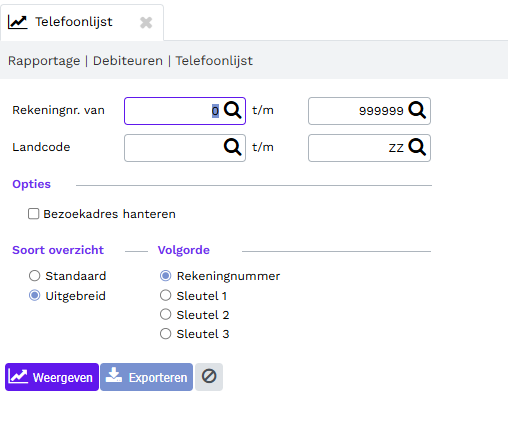Choose Rekeningnummer as sort order
This screenshot has height=444, width=508.
click(165, 276)
